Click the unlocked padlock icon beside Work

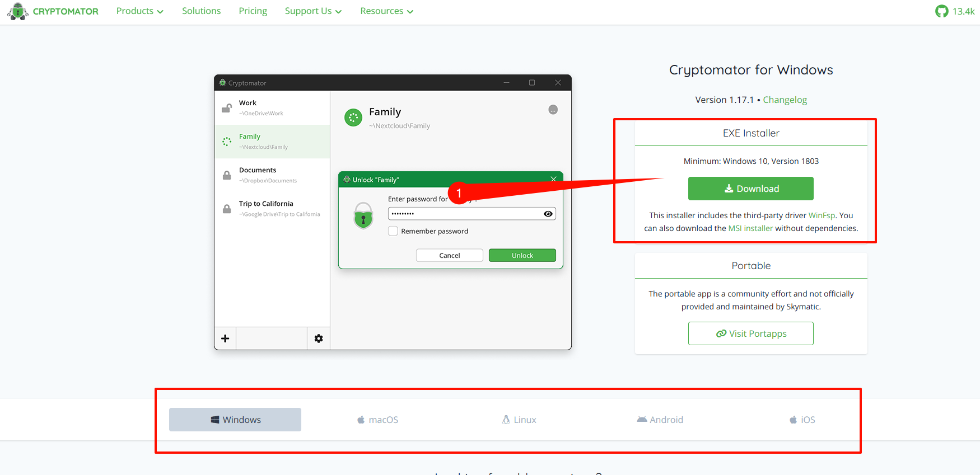point(227,108)
